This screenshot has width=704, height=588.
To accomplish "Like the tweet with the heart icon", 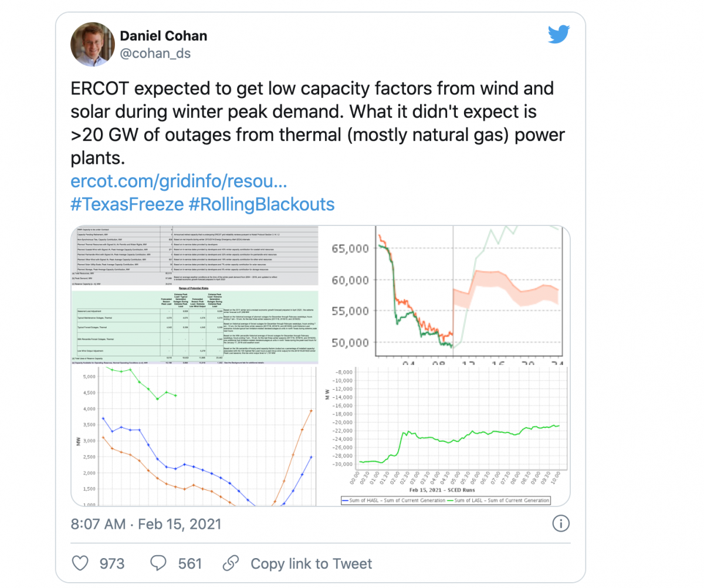I will [x=80, y=563].
